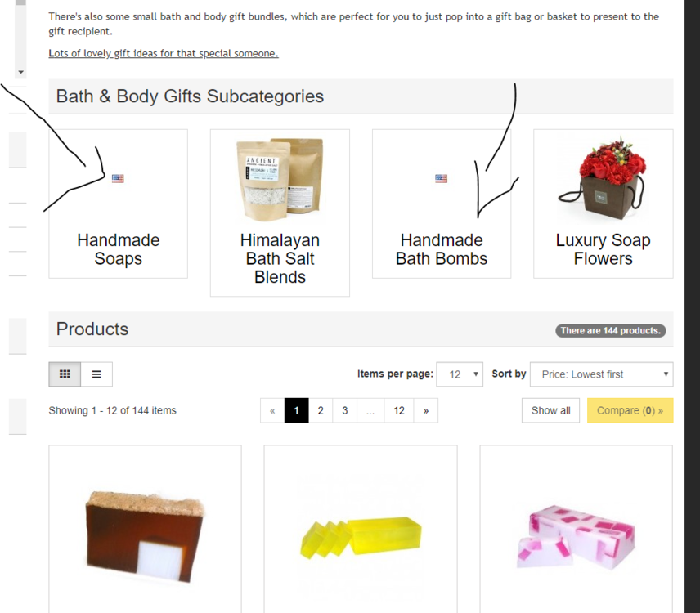Open 'Lots of lovely gift ideas' link

click(164, 54)
